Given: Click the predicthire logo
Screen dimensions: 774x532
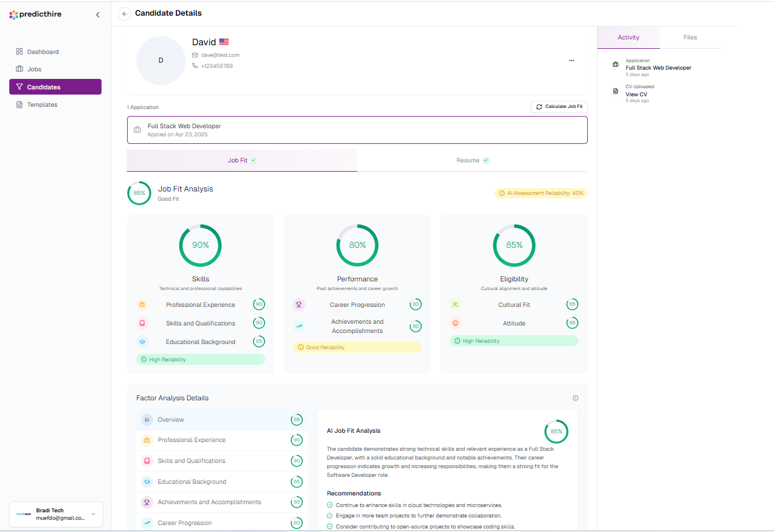Looking at the screenshot, I should [35, 15].
